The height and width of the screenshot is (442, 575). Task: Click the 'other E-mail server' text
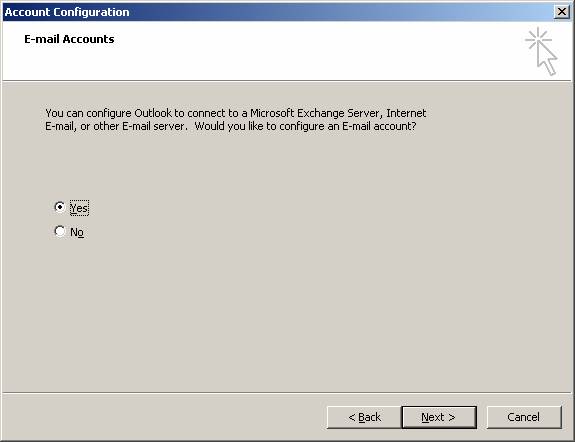[x=140, y=126]
